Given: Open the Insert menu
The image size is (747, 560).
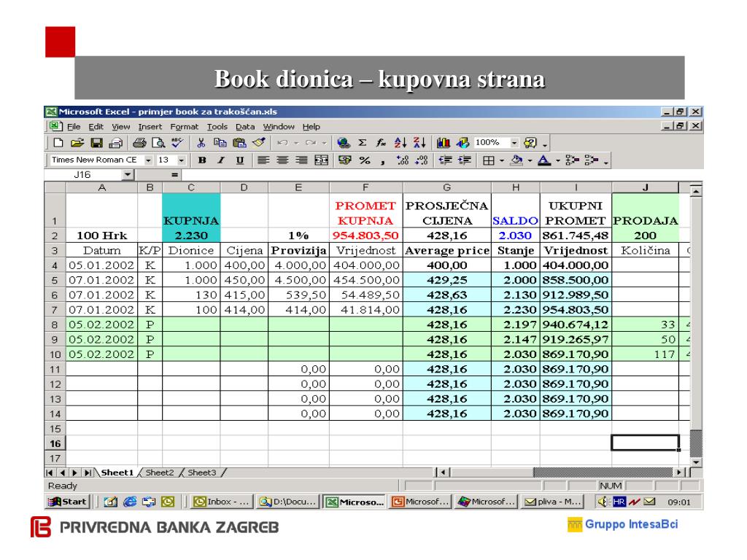Looking at the screenshot, I should point(150,127).
